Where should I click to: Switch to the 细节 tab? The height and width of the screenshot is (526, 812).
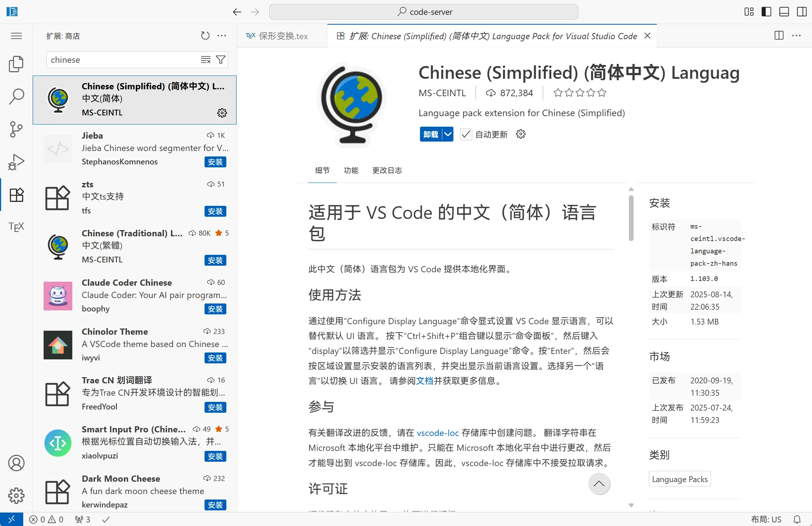coord(322,170)
